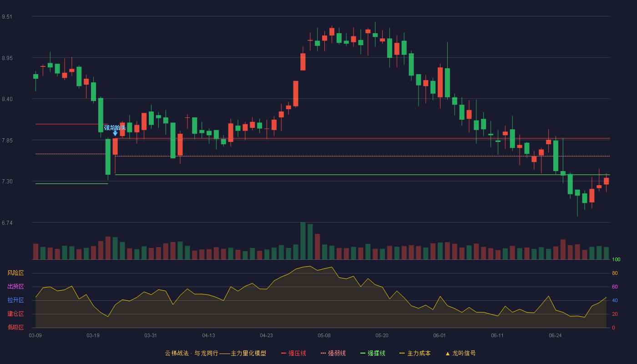Toggle the 强弱线 legend series
This screenshot has height=364, width=637.
click(333, 353)
